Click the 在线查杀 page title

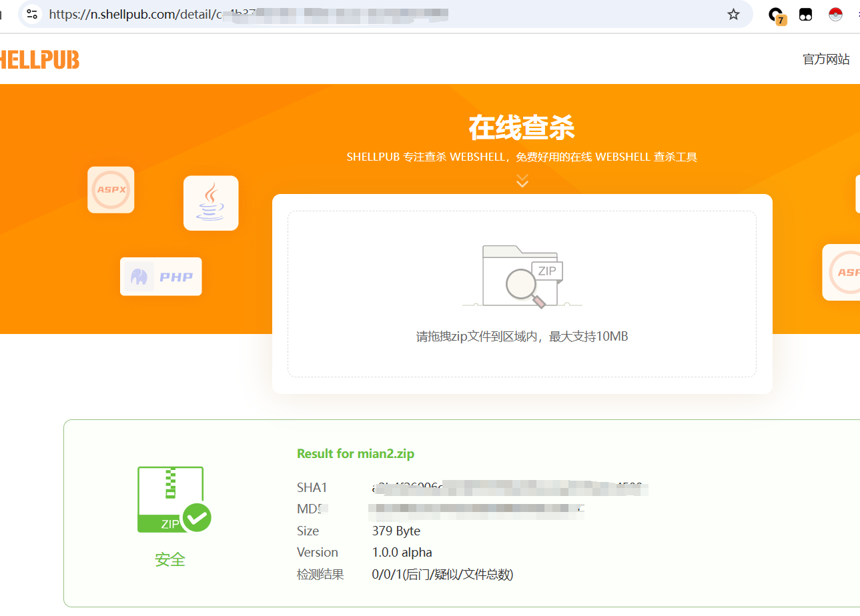(x=522, y=127)
